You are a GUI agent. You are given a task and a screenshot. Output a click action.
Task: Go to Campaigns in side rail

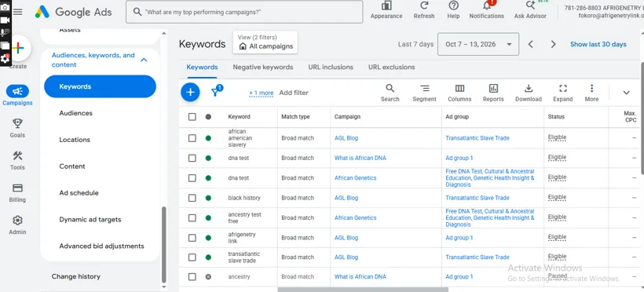(17, 95)
